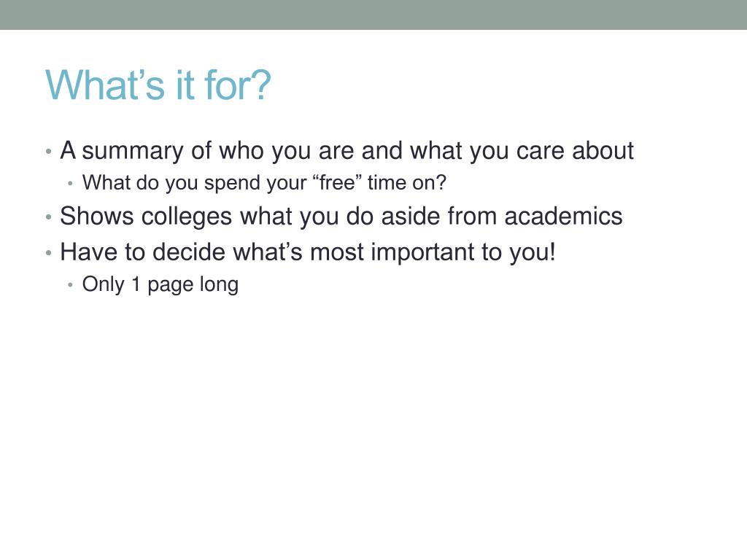The image size is (747, 560).
Task: Click the slide title "What's it for?"
Action: (x=158, y=85)
